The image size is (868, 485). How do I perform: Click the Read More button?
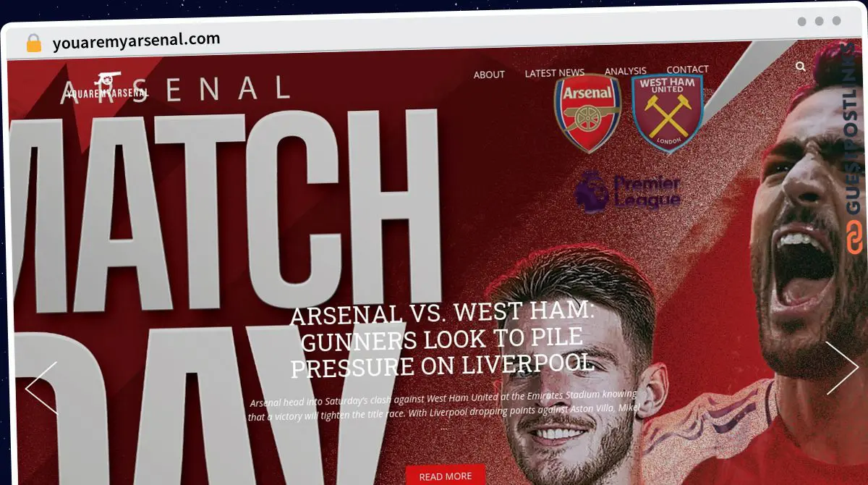coord(446,476)
